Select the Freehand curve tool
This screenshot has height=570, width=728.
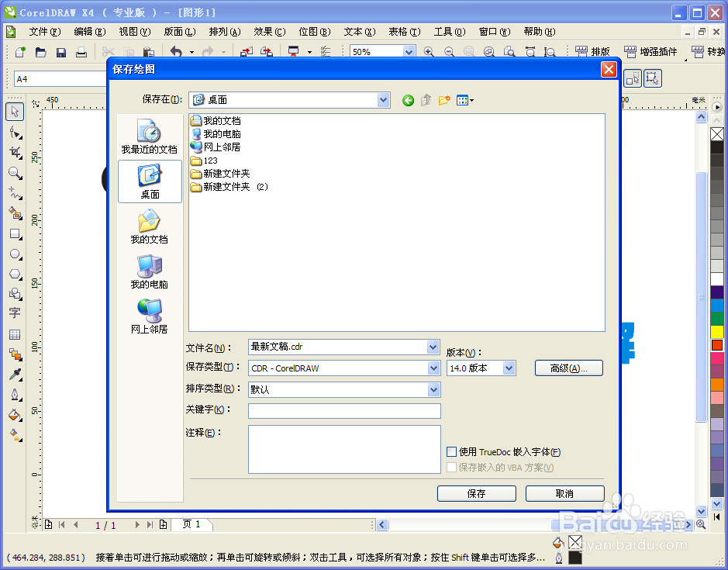point(15,193)
